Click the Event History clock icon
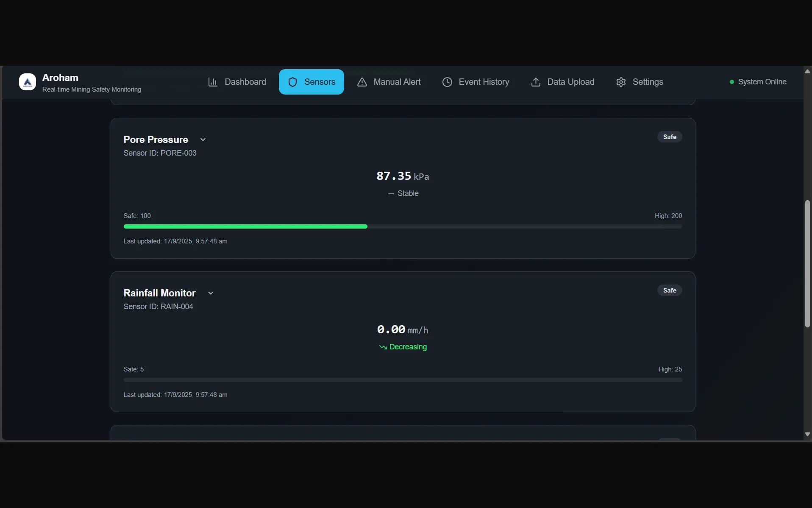The image size is (812, 508). pyautogui.click(x=447, y=82)
